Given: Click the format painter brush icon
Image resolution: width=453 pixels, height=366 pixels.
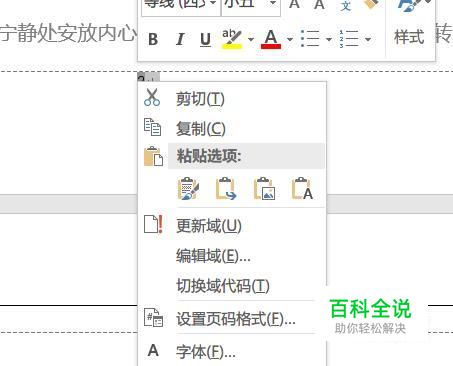Looking at the screenshot, I should 371,5.
